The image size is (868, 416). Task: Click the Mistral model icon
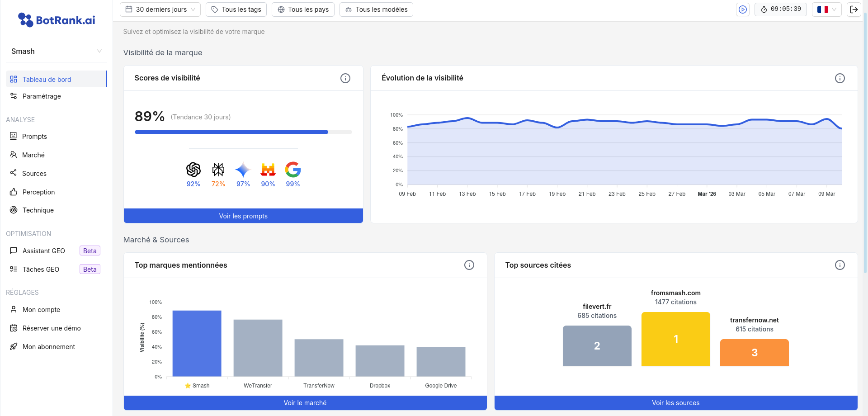click(x=268, y=170)
